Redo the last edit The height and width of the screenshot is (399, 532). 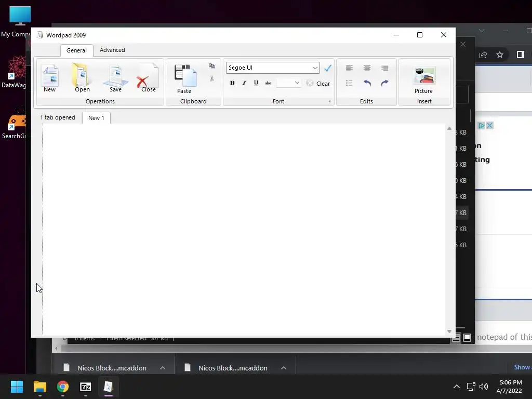tap(384, 83)
